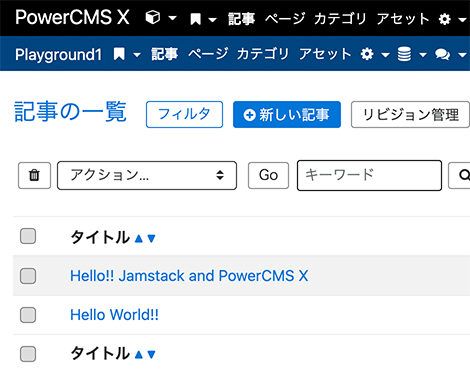The height and width of the screenshot is (380, 470).
Task: Click the trash delete button
Action: point(34,175)
